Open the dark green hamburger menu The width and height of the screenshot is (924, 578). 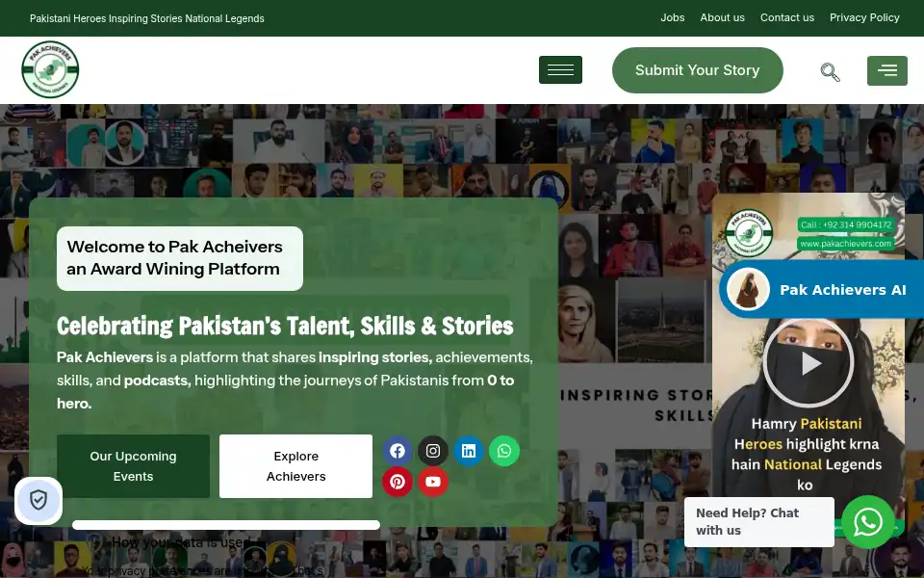pos(560,69)
